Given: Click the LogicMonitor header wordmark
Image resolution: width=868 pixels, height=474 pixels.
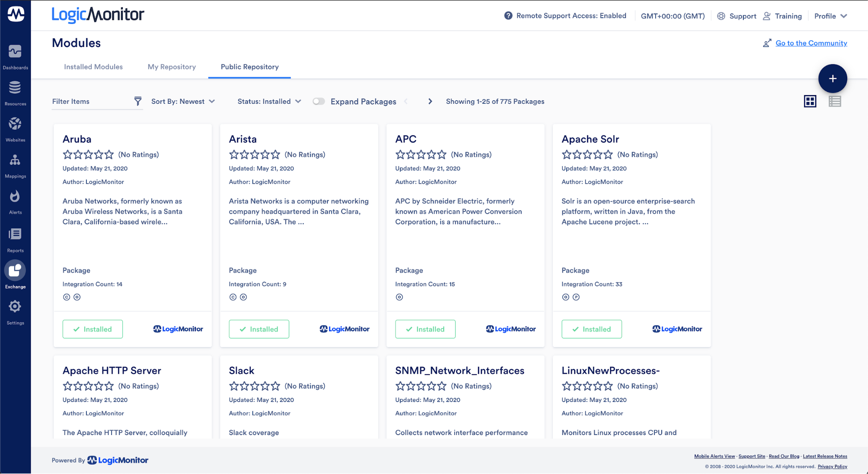Looking at the screenshot, I should 98,15.
